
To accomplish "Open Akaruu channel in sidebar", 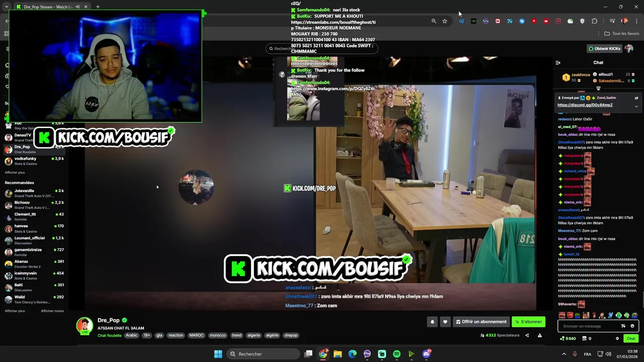I will 34,263.
